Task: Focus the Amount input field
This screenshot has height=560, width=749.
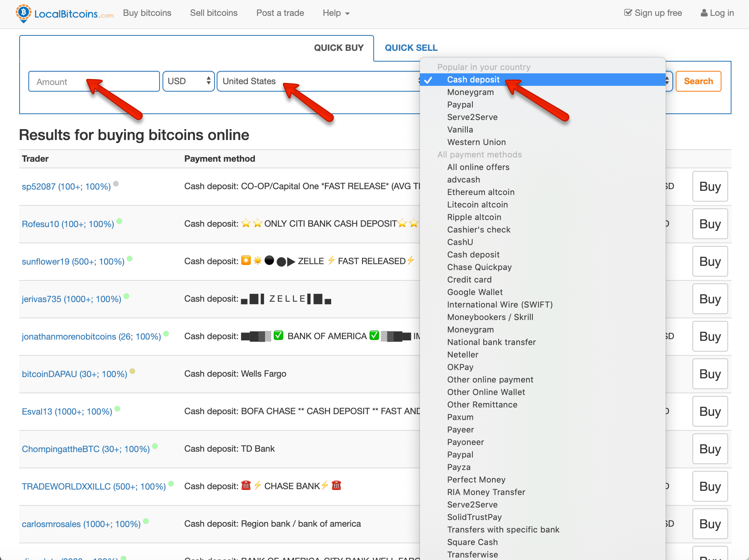Action: [x=94, y=81]
